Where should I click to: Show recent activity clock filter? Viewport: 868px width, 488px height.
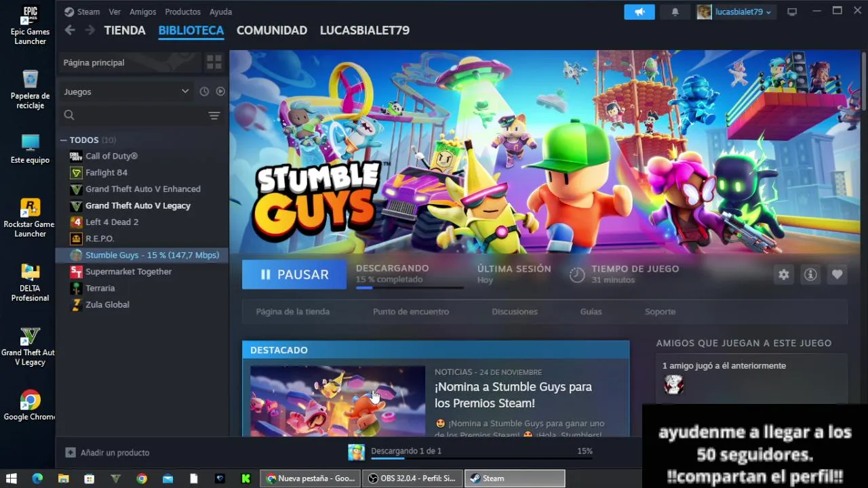pos(204,91)
